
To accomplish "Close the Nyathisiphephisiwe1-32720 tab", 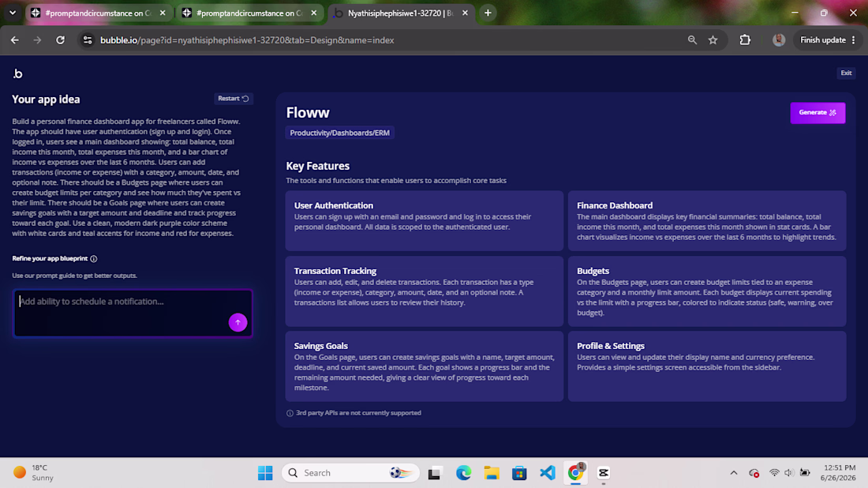I will pyautogui.click(x=465, y=13).
